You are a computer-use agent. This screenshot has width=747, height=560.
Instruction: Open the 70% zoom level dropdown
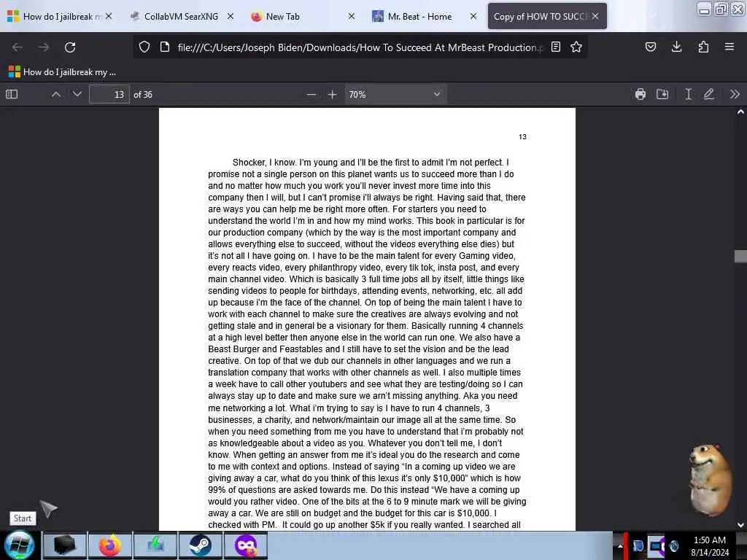pyautogui.click(x=395, y=94)
